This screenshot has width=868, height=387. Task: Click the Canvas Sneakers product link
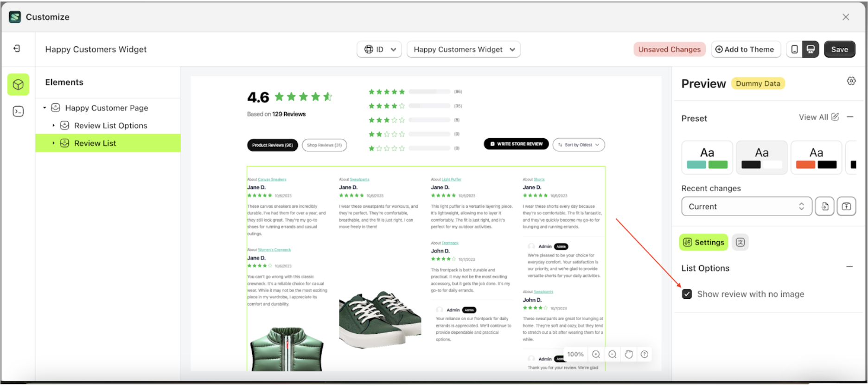coord(272,180)
